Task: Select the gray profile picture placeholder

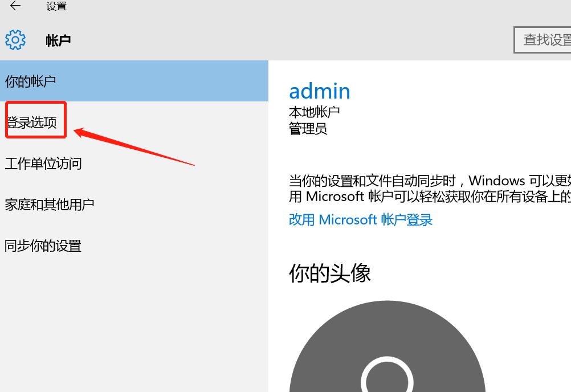Action: [387, 346]
